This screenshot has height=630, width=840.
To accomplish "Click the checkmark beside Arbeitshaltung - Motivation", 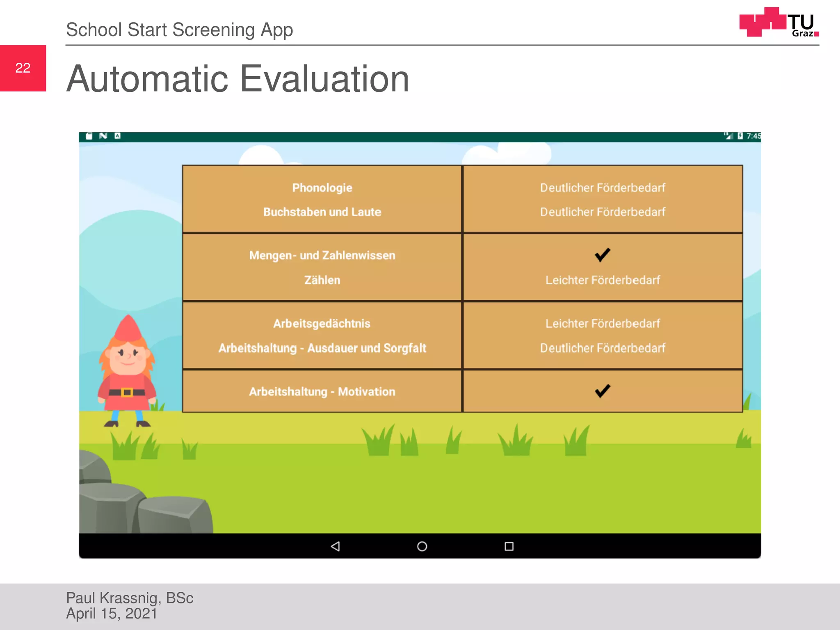I will tap(603, 391).
